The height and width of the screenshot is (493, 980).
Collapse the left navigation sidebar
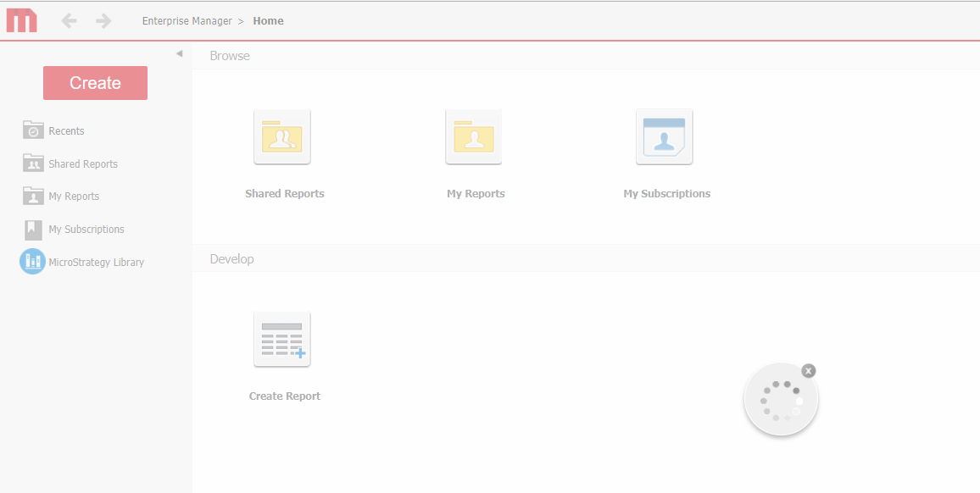179,53
